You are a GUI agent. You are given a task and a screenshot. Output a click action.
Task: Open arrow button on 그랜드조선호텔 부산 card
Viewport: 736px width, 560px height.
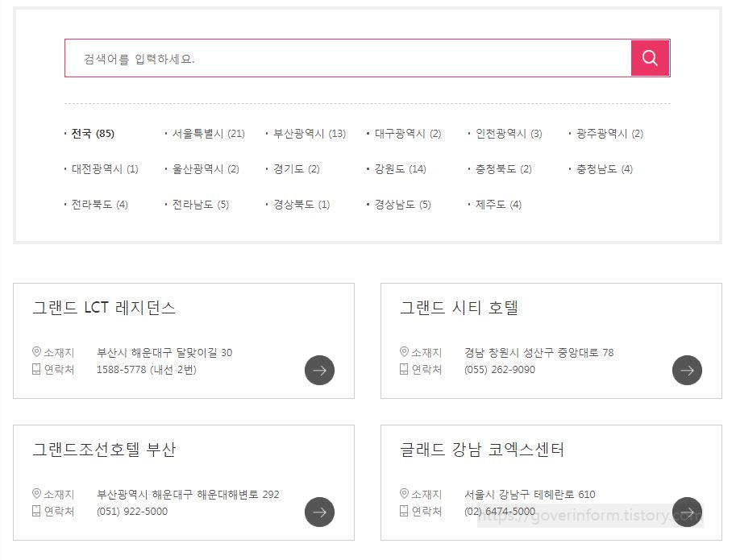coord(319,512)
